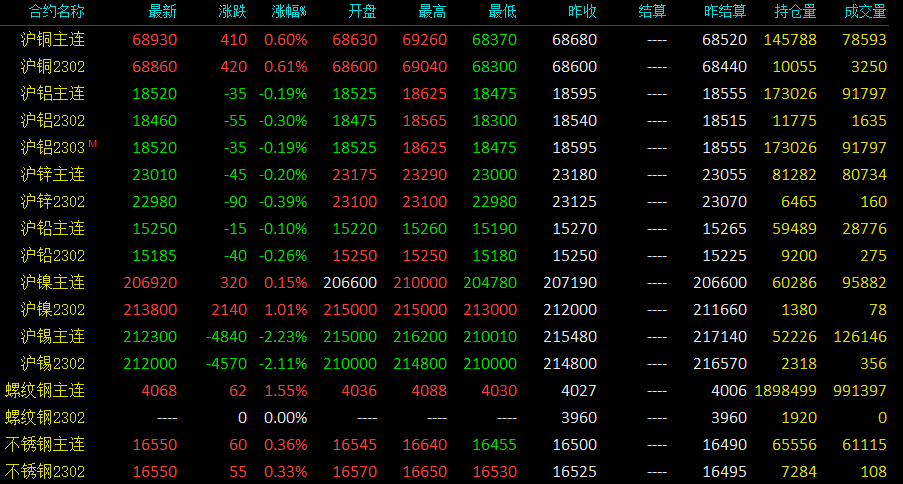Click the red M marker beside 沪铝2303

93,145
